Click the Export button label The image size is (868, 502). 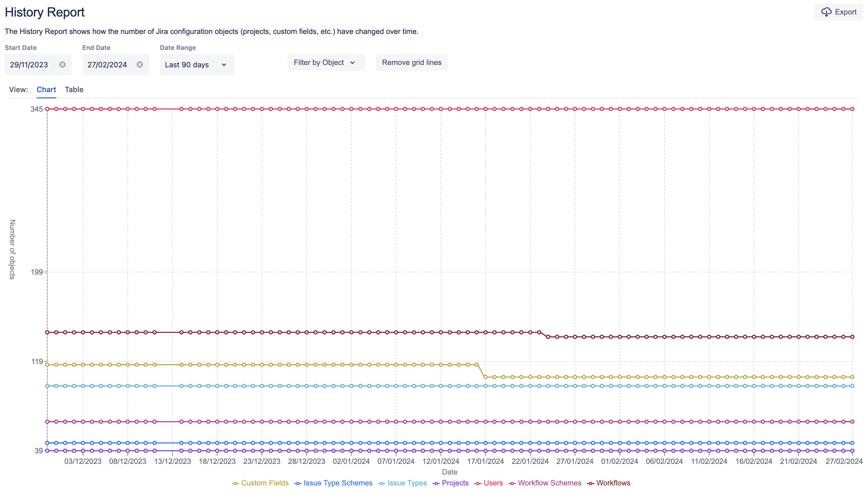[845, 12]
